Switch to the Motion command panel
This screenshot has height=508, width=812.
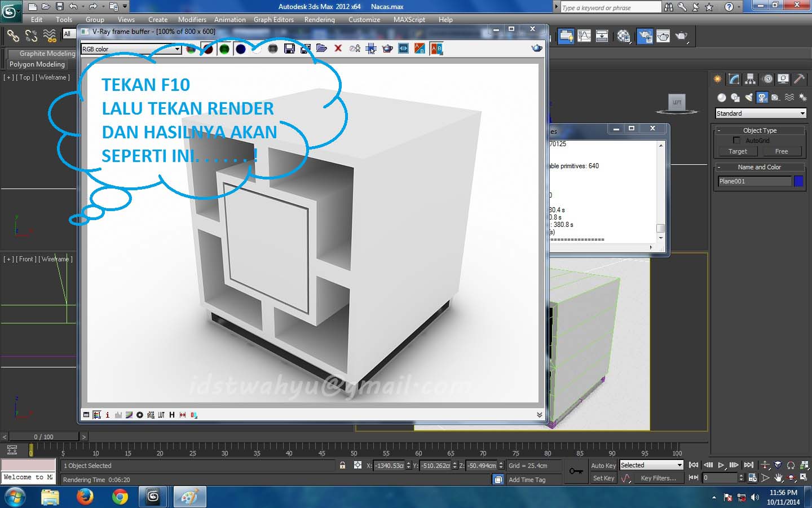click(767, 79)
